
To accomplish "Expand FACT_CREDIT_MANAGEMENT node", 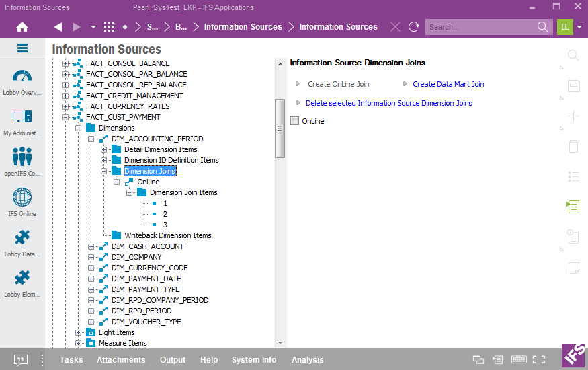I will pos(65,96).
